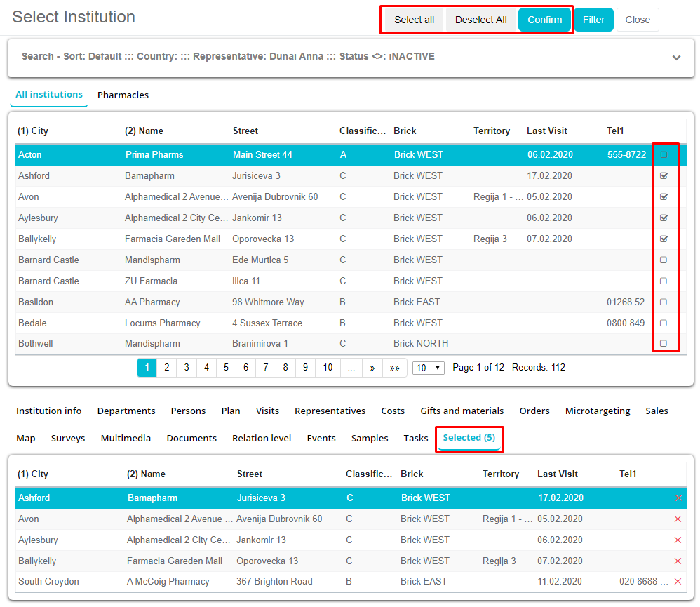Open the Filter button
The height and width of the screenshot is (607, 700).
click(x=593, y=20)
